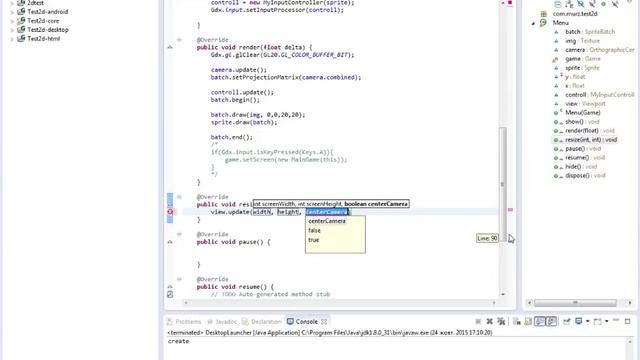Screen dimensions: 640x360
Task: Click the Test2d-android project icon
Action: tap(21, 11)
